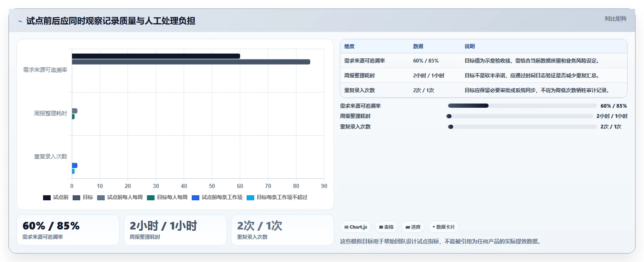Click the dark 试点前 60 bar in chart
644x262 pixels.
click(x=156, y=56)
